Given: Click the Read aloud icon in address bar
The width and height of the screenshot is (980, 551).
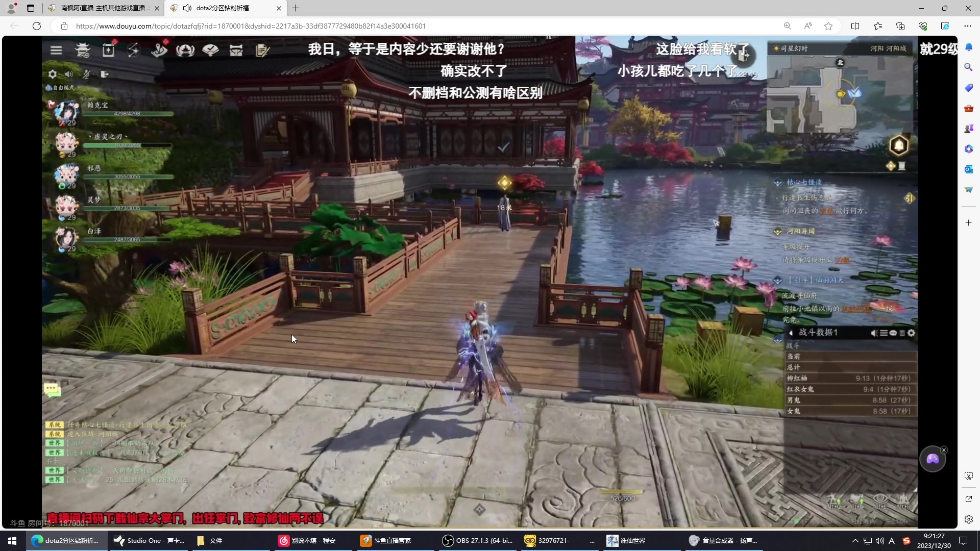Looking at the screenshot, I should pos(807,26).
